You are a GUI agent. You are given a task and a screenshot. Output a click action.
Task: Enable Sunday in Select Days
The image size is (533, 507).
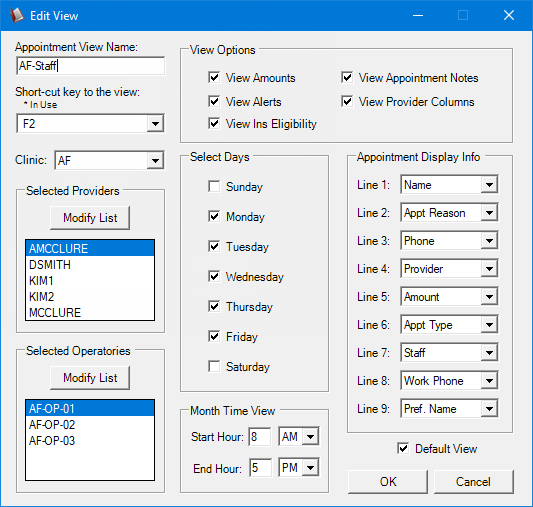(214, 186)
